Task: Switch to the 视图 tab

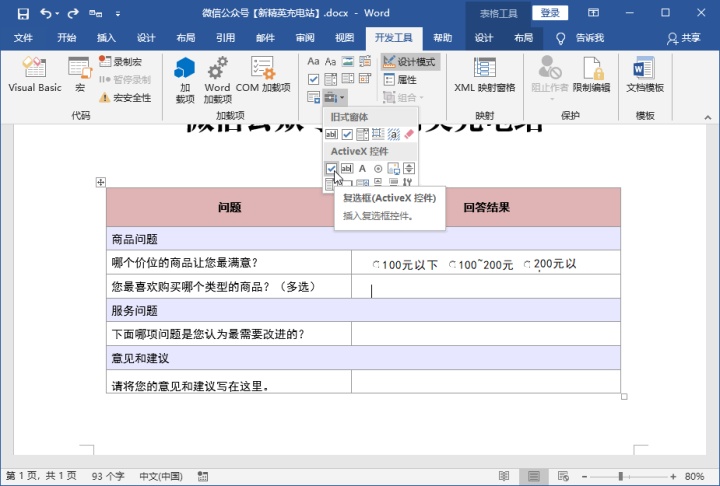Action: (344, 38)
